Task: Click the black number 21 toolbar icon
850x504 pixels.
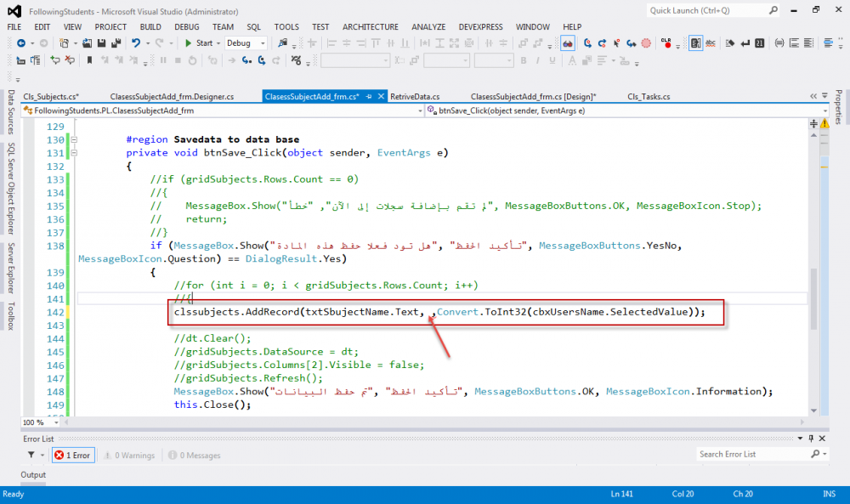Action: click(759, 42)
